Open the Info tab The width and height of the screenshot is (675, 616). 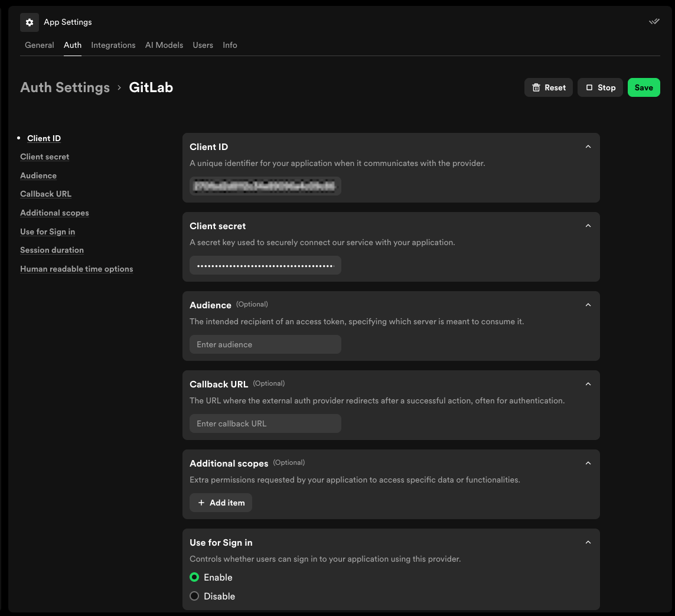coord(230,45)
